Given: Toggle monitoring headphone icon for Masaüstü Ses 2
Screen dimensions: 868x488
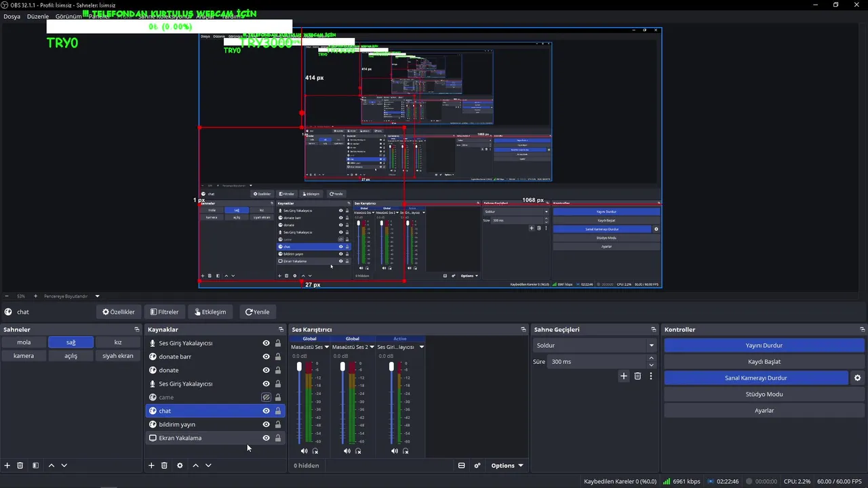Looking at the screenshot, I should click(x=358, y=451).
